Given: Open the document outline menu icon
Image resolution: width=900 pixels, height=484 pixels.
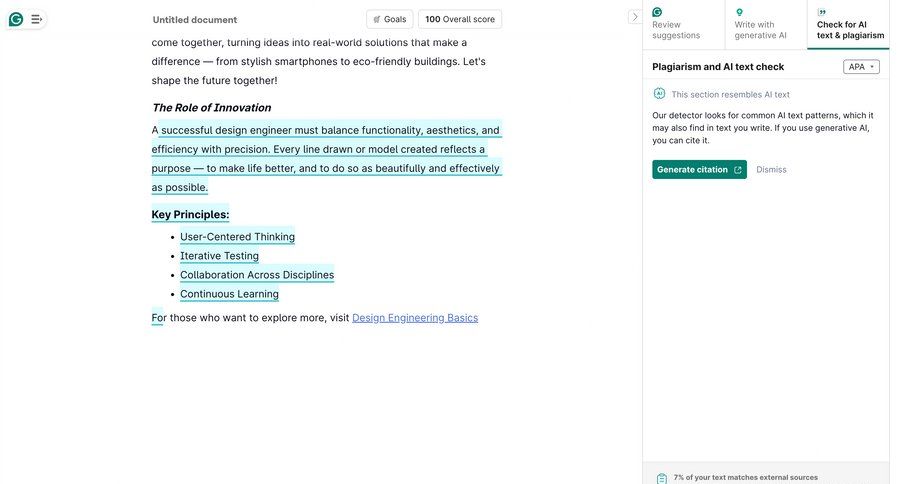Looking at the screenshot, I should pos(36,20).
